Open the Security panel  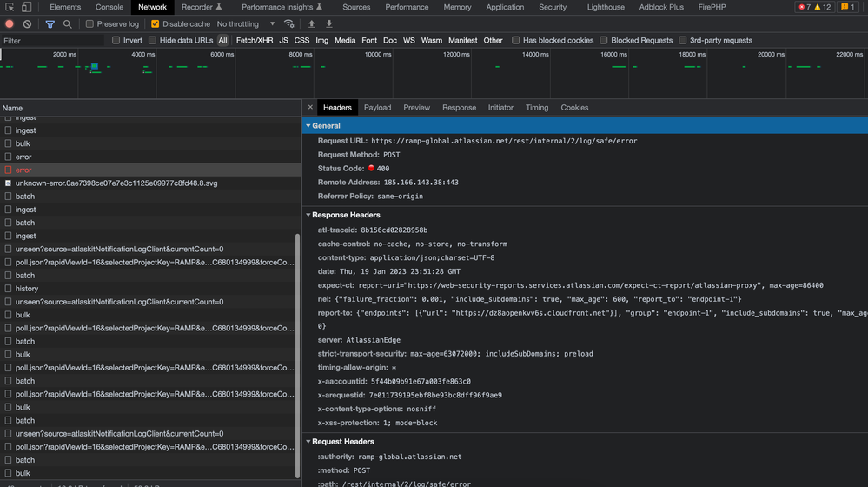point(553,7)
